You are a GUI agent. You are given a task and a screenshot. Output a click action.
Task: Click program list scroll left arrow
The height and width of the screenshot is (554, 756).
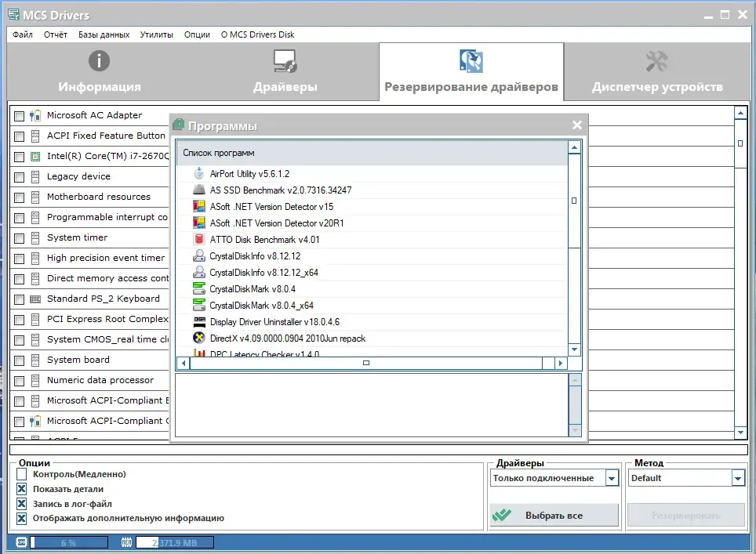(184, 363)
